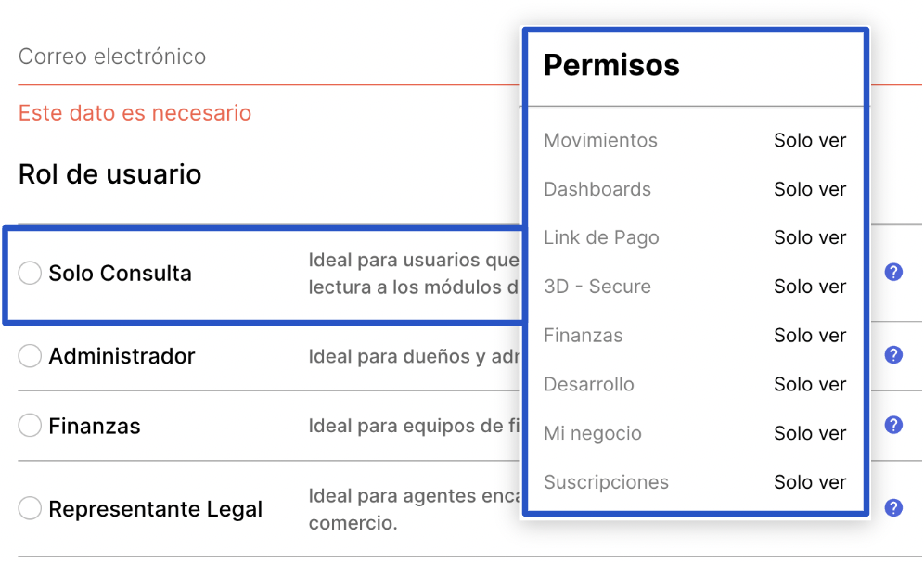Open the help icon for Administrador role
Image resolution: width=924 pixels, height=562 pixels.
click(893, 355)
